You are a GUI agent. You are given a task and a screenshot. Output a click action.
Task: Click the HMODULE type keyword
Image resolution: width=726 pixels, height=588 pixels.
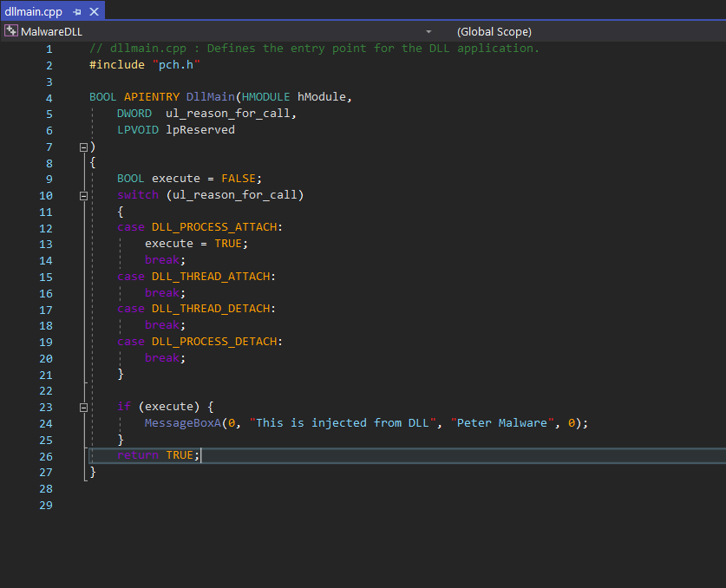[265, 97]
